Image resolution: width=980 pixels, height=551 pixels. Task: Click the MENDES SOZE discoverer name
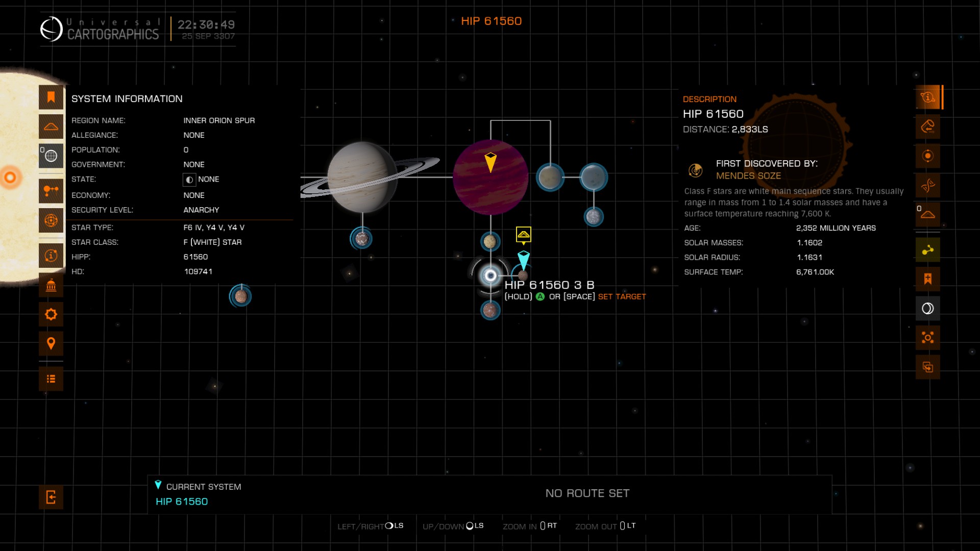748,176
